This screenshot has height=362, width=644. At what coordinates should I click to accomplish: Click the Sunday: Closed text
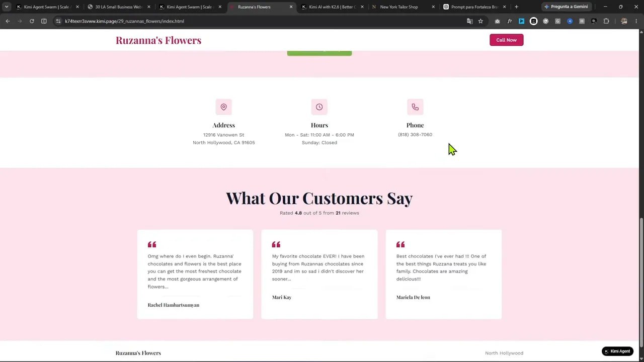click(x=319, y=143)
